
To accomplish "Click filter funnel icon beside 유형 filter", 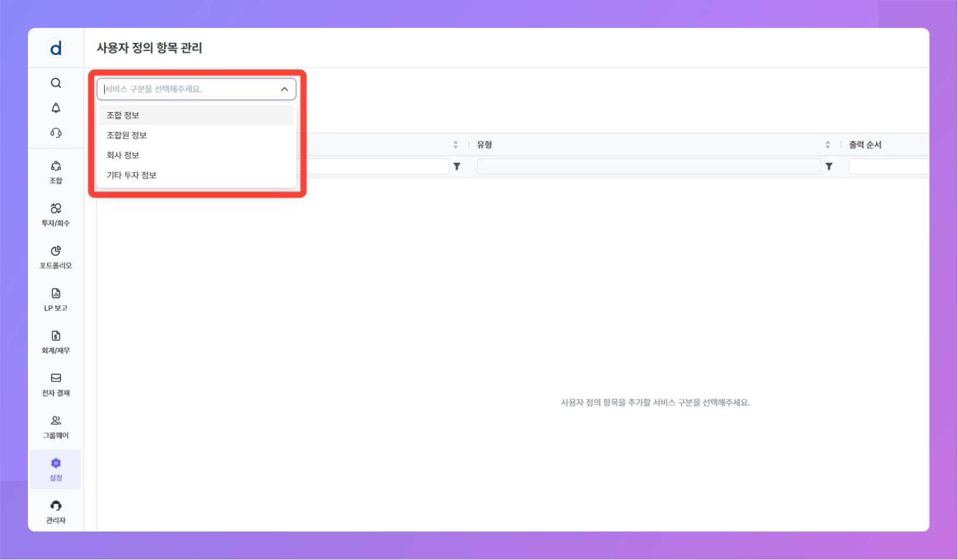I will pyautogui.click(x=829, y=167).
